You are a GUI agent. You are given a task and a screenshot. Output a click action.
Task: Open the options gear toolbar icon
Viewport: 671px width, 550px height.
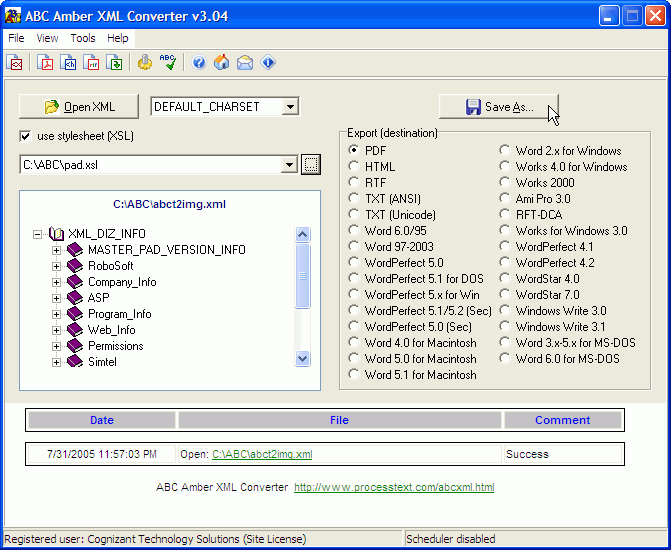pyautogui.click(x=145, y=62)
